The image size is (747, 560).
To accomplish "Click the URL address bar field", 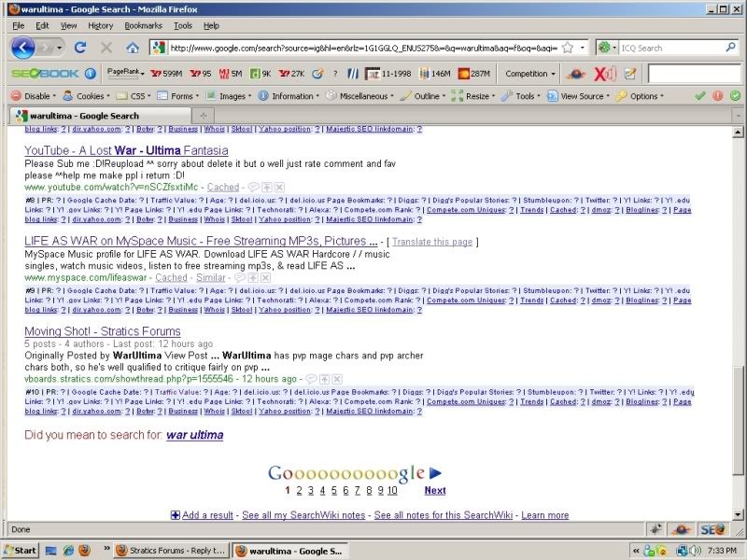I will [x=364, y=48].
